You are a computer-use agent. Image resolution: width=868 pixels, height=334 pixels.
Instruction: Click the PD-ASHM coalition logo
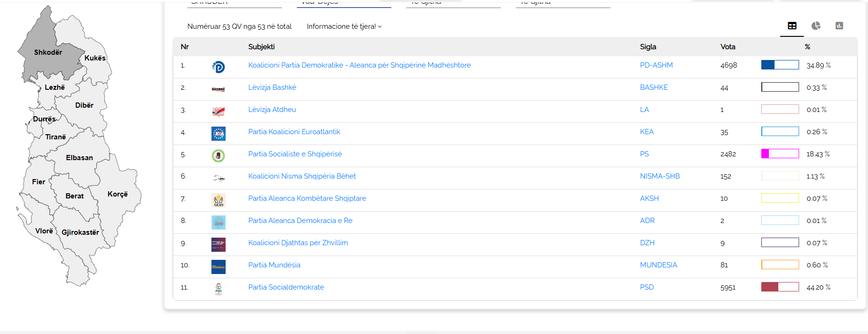(218, 67)
